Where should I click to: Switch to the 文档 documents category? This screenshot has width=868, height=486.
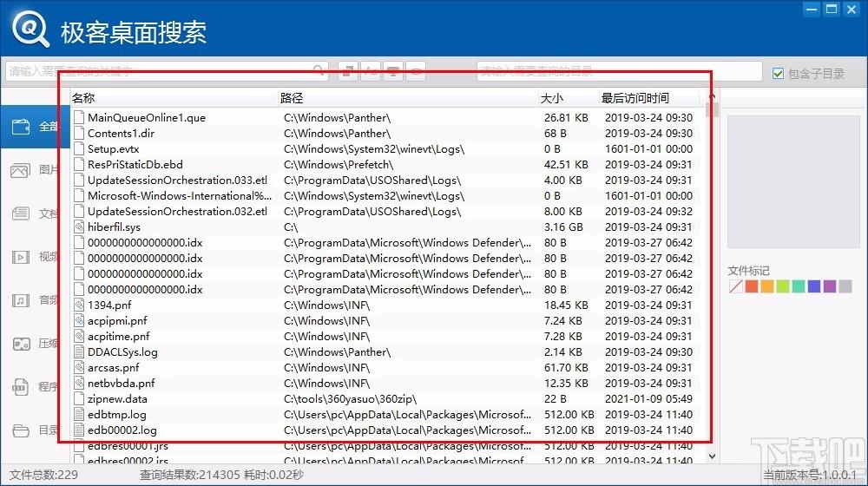[x=35, y=213]
